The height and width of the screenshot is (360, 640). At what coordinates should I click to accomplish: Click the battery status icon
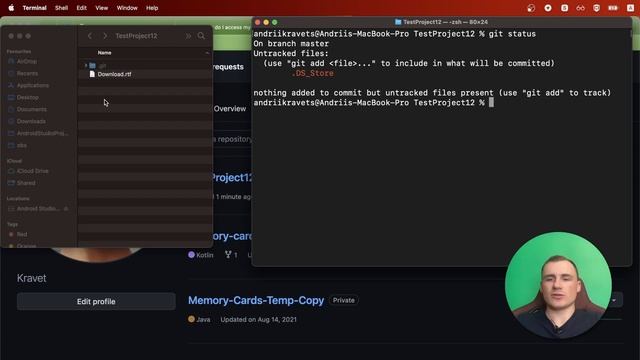613,8
